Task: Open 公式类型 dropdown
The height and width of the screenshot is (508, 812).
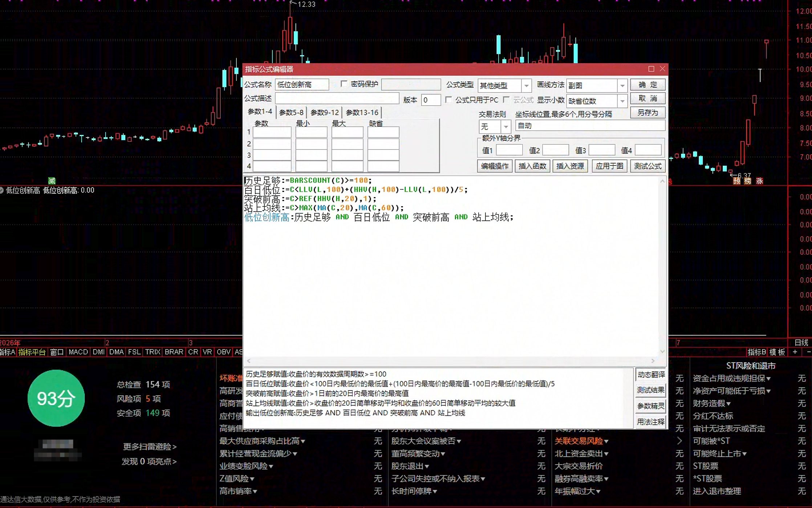Action: (x=526, y=86)
